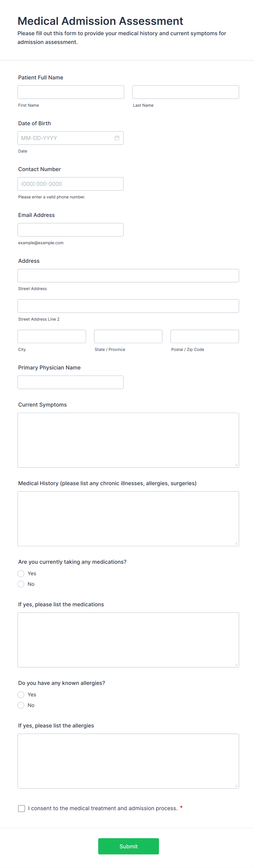Click the State / Province field
Screen dimensions: 254x868
[128, 336]
